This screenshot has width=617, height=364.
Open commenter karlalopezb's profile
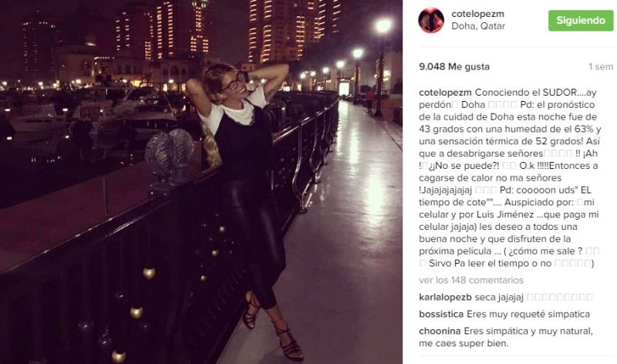[445, 297]
